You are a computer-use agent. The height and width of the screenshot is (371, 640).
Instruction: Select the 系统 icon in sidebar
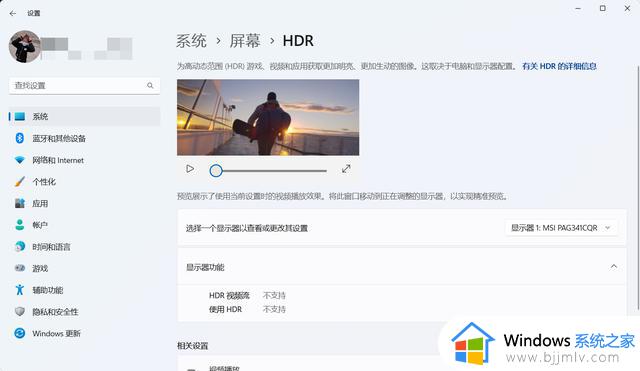point(20,116)
